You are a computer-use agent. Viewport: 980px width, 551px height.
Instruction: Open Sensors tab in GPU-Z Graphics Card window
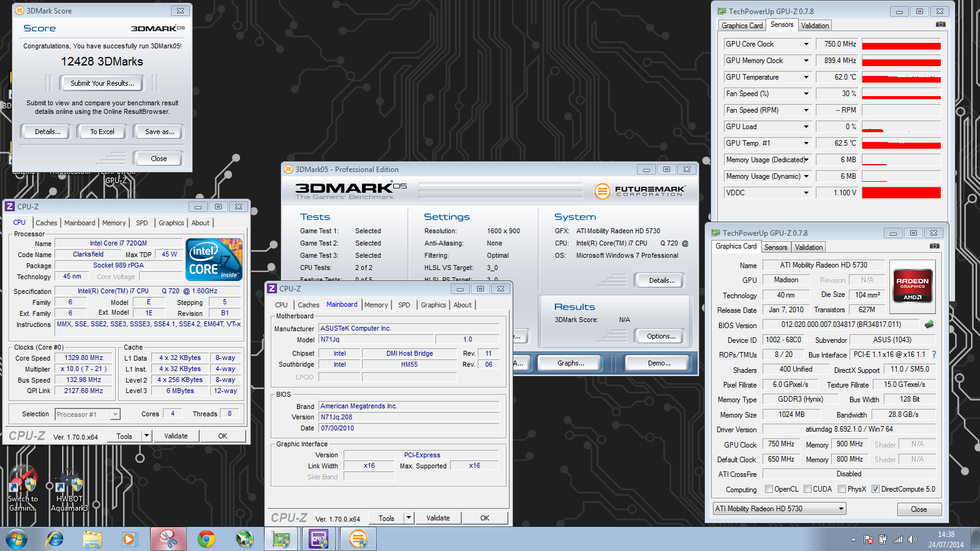coord(776,247)
